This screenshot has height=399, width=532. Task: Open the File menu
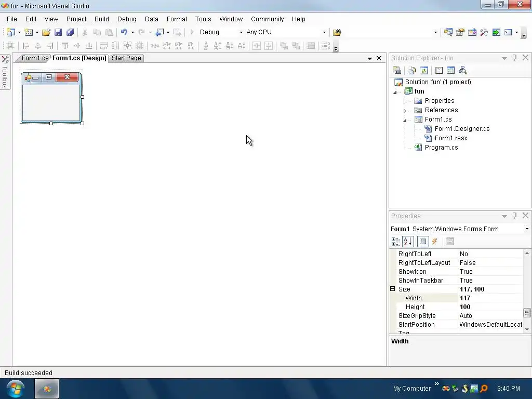pos(11,19)
